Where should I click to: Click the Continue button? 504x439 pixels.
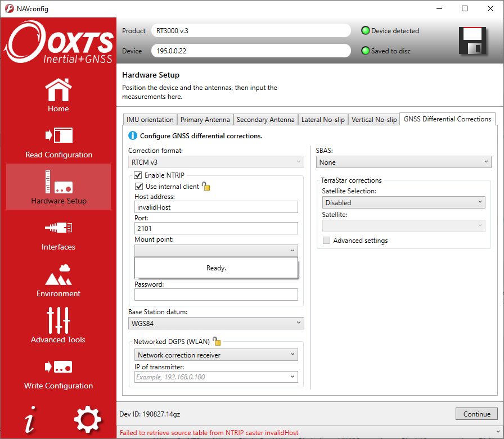pyautogui.click(x=476, y=414)
